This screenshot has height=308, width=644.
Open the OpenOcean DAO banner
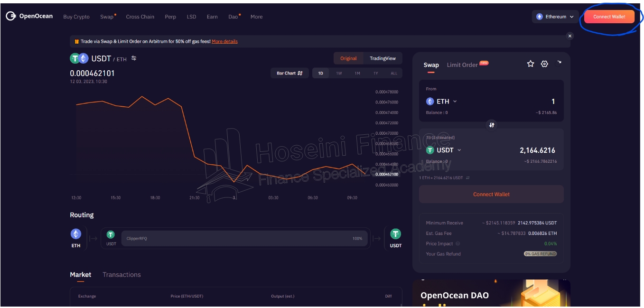(x=491, y=294)
